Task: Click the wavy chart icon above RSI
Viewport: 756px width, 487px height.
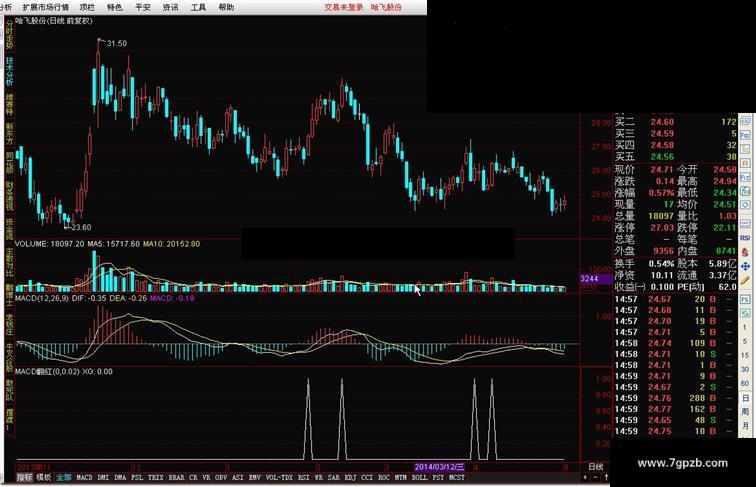Action: (745, 224)
